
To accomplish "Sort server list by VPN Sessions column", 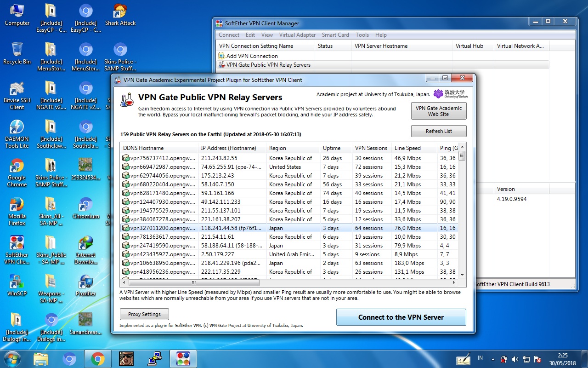I will tap(372, 148).
